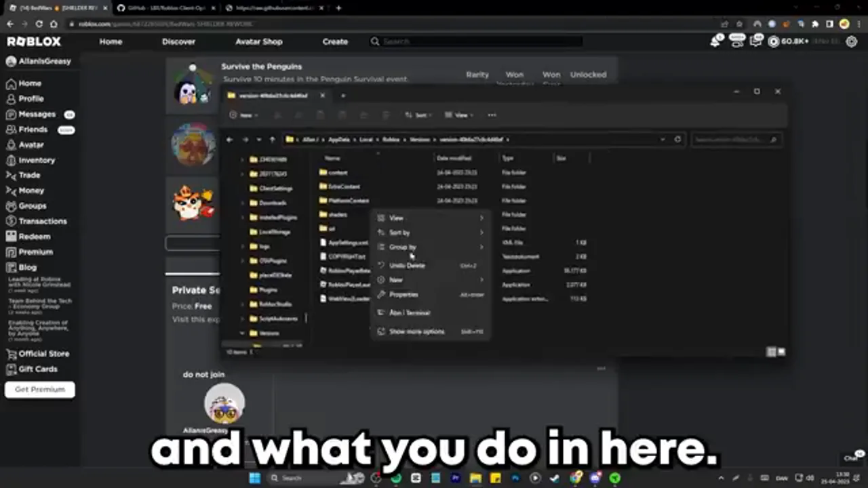Go back in File Explorer
The image size is (868, 488).
(230, 140)
